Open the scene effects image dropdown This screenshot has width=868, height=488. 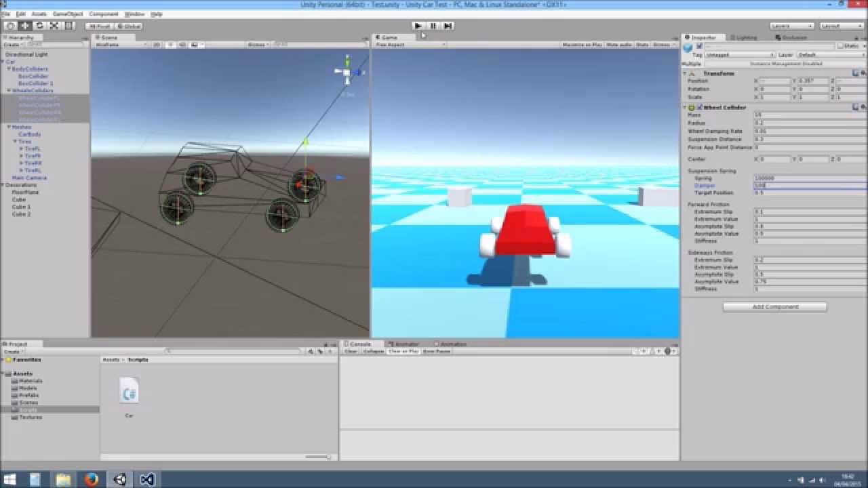click(197, 45)
